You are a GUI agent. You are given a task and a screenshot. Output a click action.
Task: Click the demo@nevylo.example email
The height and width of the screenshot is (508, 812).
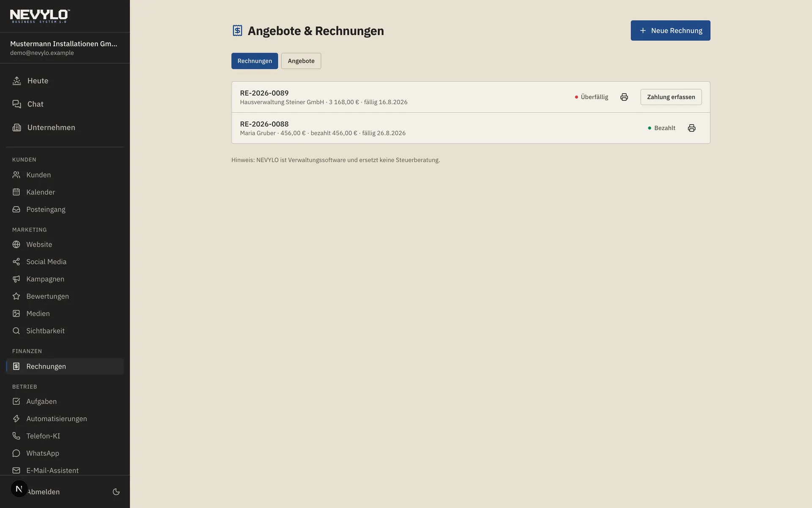click(x=42, y=53)
